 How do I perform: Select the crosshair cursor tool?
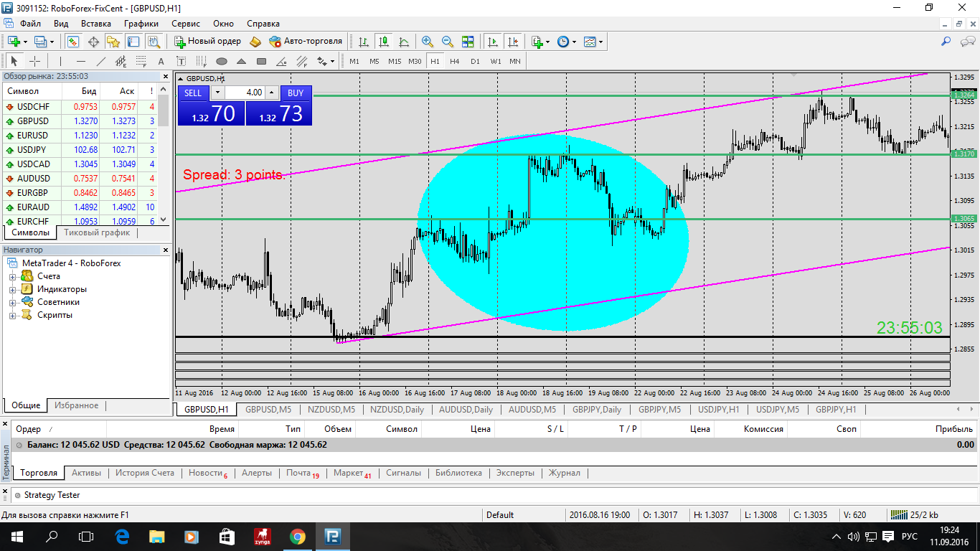click(34, 62)
